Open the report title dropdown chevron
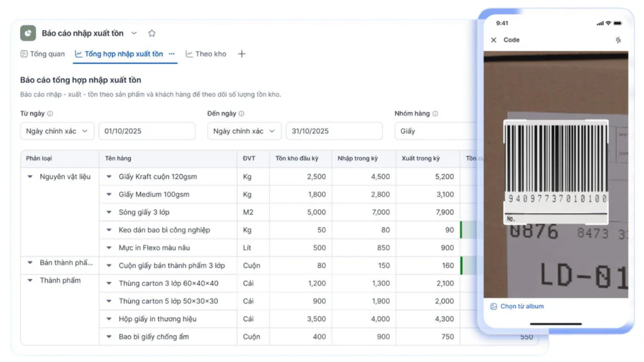Viewport: 644px width, 362px height. point(134,33)
